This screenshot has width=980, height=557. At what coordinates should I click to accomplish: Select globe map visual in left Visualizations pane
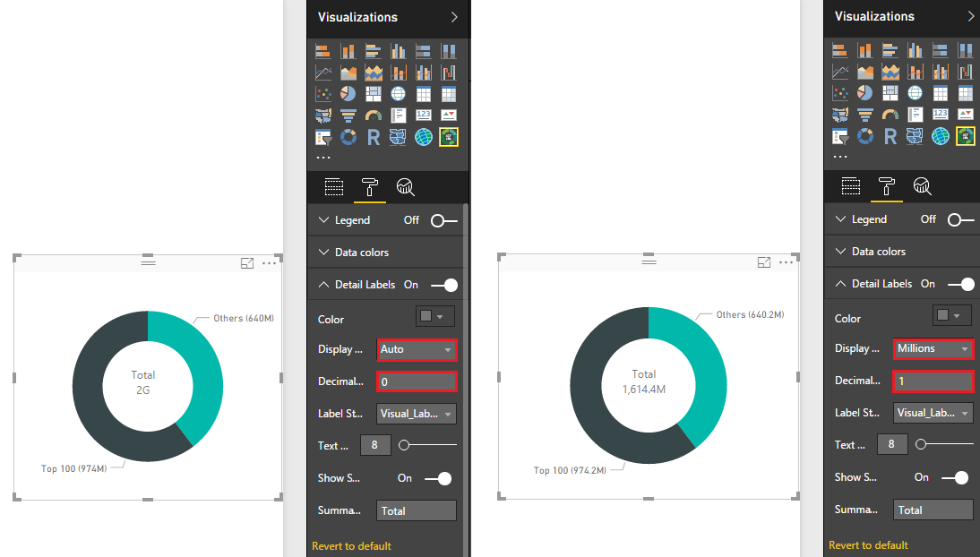[398, 94]
